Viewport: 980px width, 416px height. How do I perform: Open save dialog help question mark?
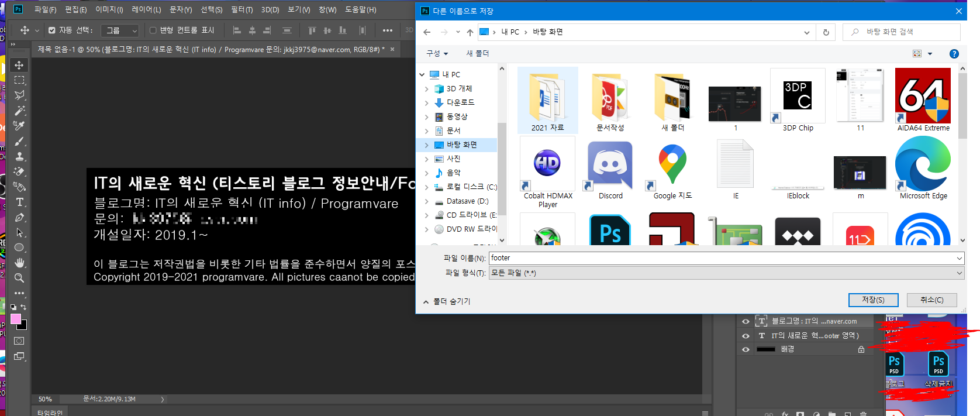pyautogui.click(x=954, y=54)
